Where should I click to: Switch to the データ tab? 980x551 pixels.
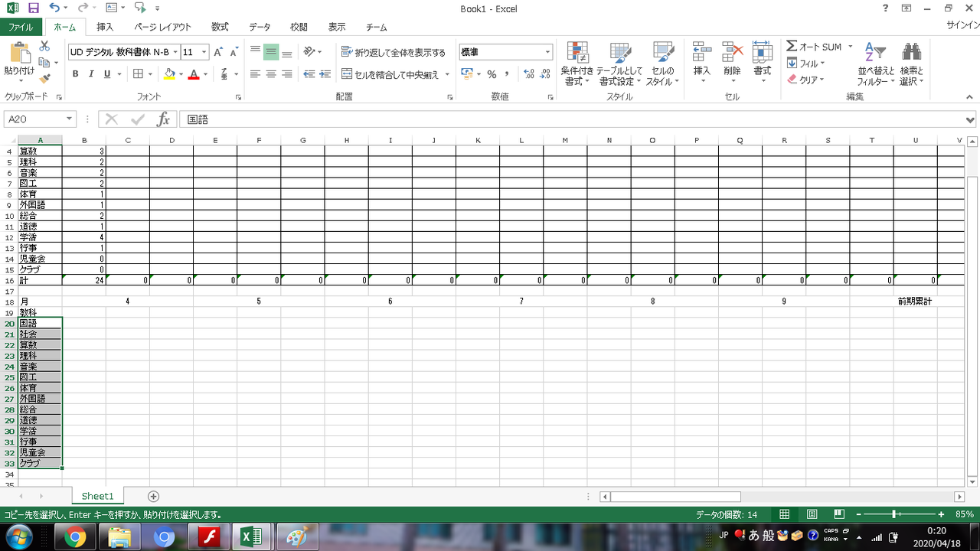coord(260,27)
